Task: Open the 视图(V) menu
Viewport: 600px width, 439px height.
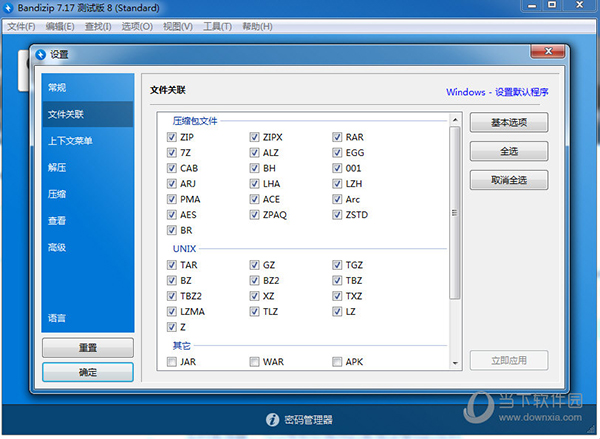Action: pyautogui.click(x=178, y=26)
